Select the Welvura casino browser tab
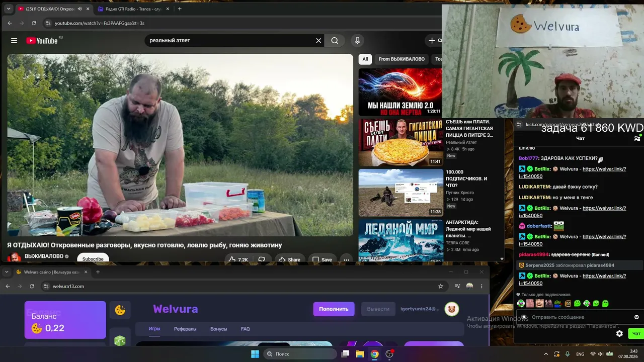This screenshot has width=644, height=362. click(x=52, y=272)
